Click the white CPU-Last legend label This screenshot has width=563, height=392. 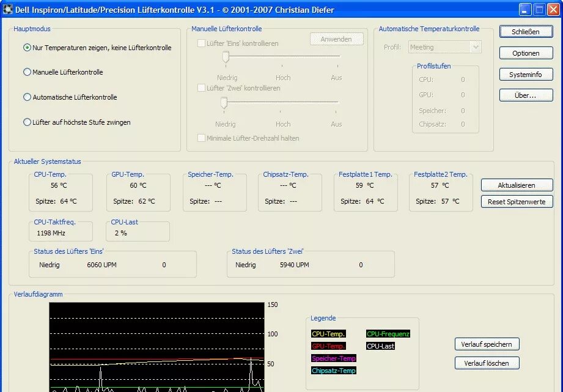click(x=381, y=346)
